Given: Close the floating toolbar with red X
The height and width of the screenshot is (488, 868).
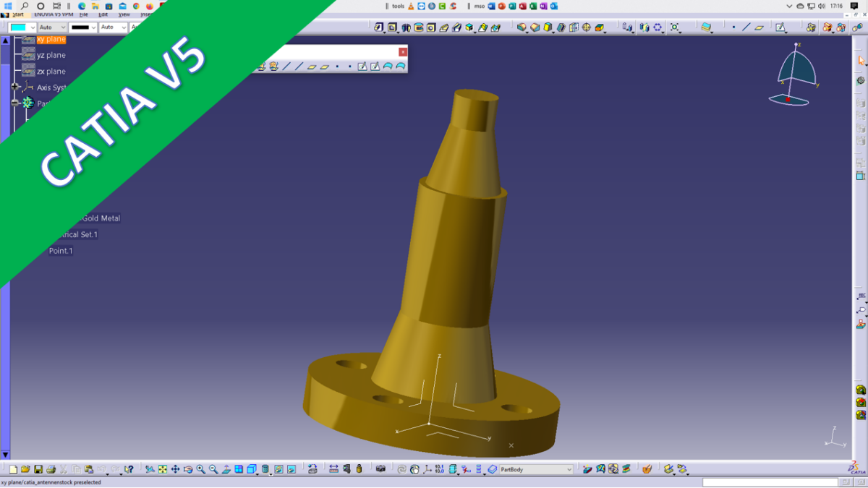Looking at the screenshot, I should point(403,51).
